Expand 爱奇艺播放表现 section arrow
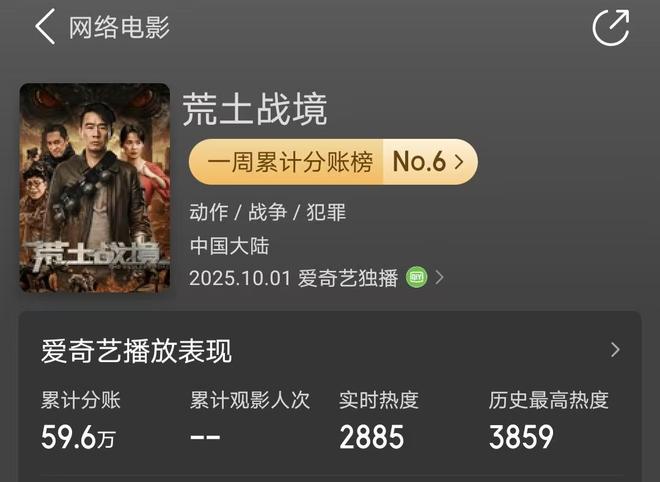 tap(615, 350)
